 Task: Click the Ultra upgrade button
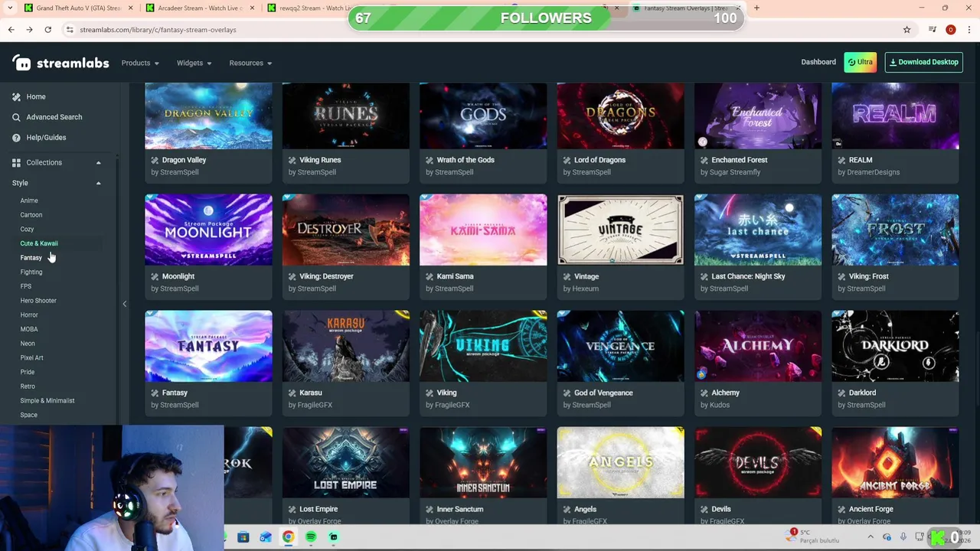pos(860,62)
